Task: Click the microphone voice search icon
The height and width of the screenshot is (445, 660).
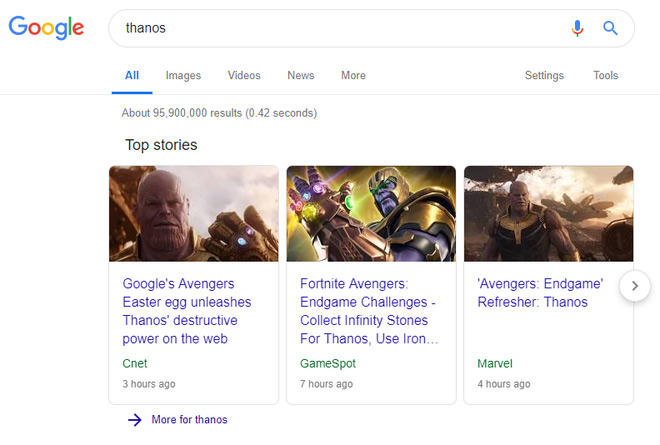Action: click(577, 29)
